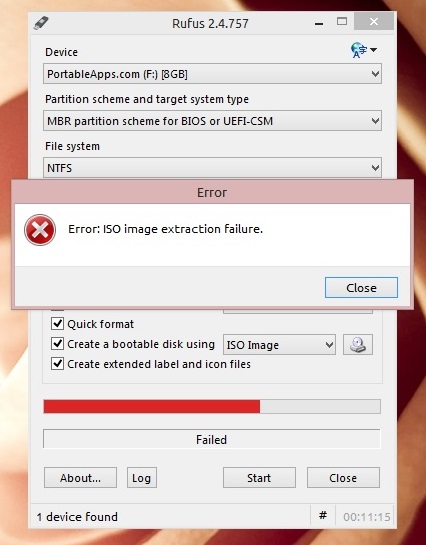Maximize the Rufus window
Screen dimensions: 426x545
click(342, 22)
